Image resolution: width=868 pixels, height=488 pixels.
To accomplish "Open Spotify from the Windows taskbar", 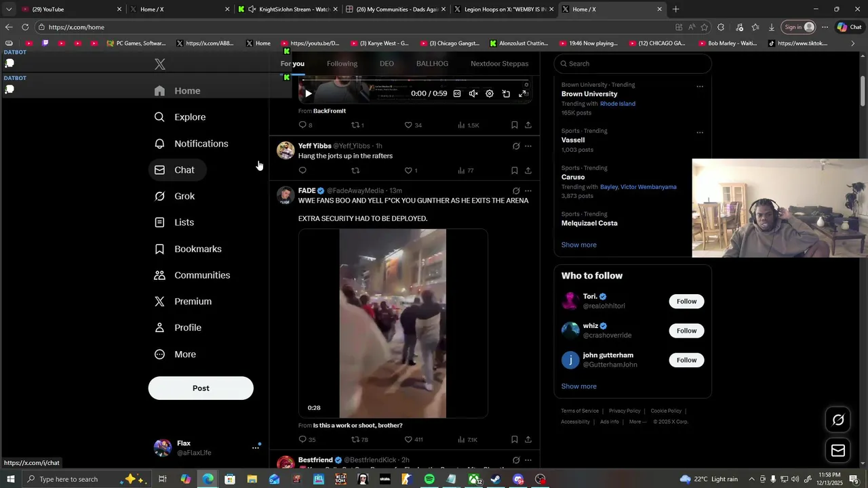I will point(429,479).
